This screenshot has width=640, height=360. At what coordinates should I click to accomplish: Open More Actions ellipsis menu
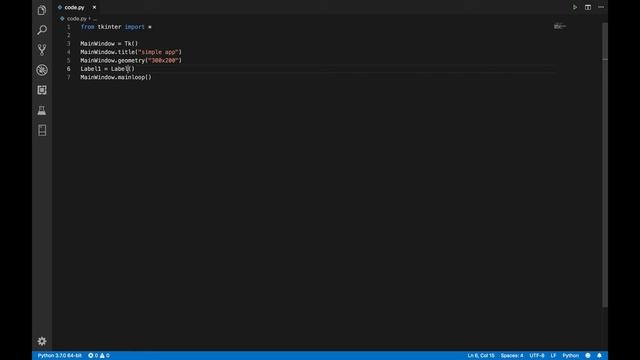click(601, 7)
